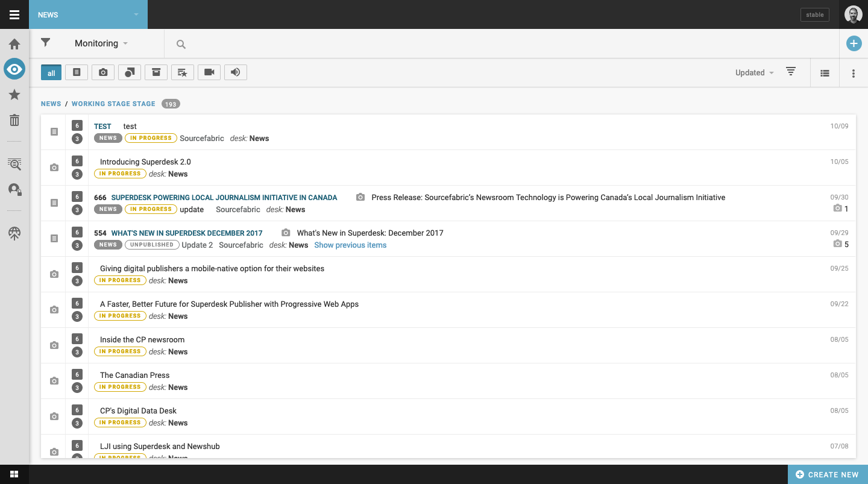The image size is (868, 484).
Task: Open the Monitoring view dropdown
Action: [101, 43]
